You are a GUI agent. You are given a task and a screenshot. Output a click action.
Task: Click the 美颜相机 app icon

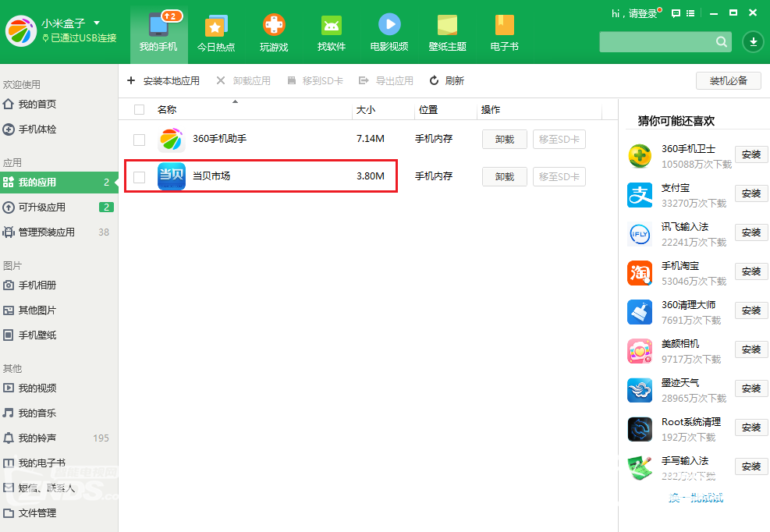pos(640,351)
